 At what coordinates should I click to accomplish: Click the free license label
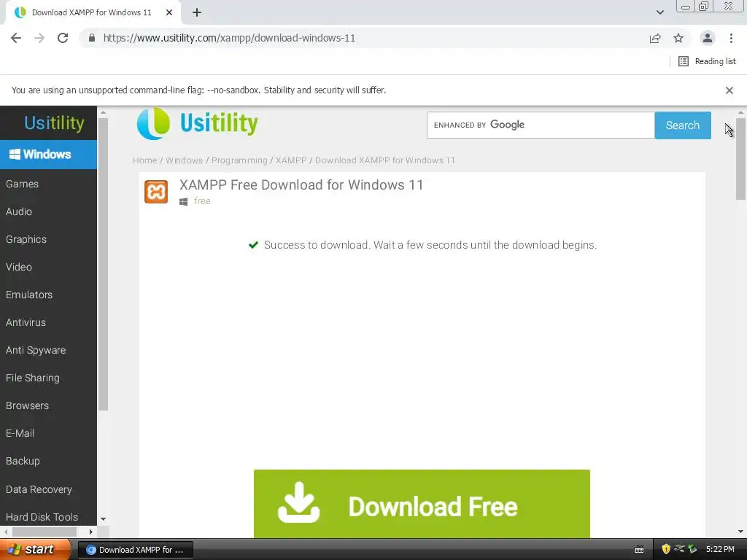202,201
